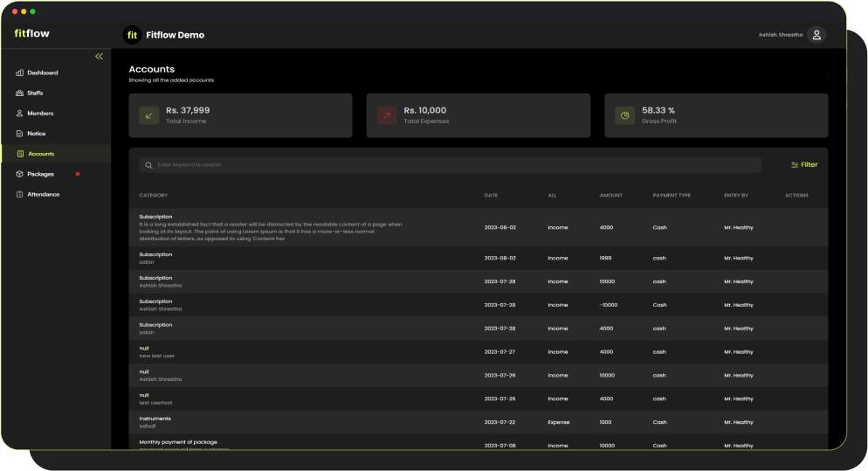Viewport: 868px width, 471px height.
Task: Collapse the sidebar with double-chevron icon
Action: [99, 57]
